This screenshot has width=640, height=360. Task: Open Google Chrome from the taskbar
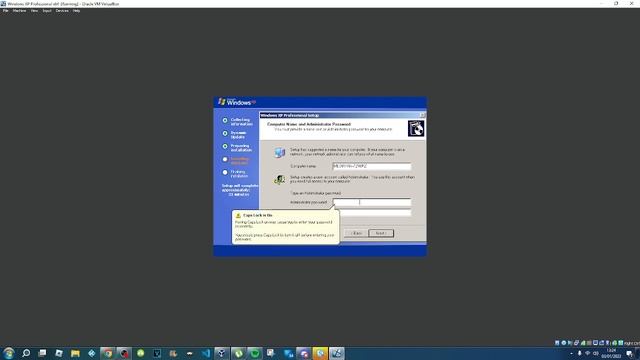pyautogui.click(x=108, y=353)
